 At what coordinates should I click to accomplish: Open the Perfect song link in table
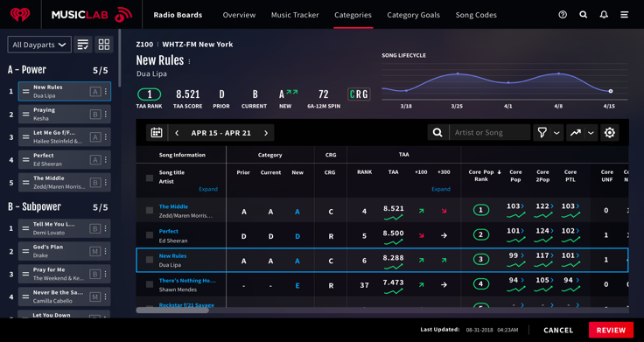[x=168, y=231]
